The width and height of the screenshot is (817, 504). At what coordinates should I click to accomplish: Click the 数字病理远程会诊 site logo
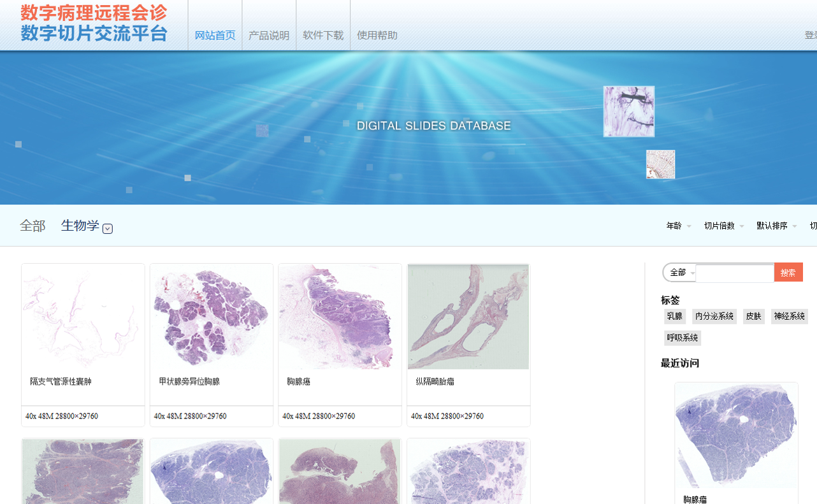94,23
